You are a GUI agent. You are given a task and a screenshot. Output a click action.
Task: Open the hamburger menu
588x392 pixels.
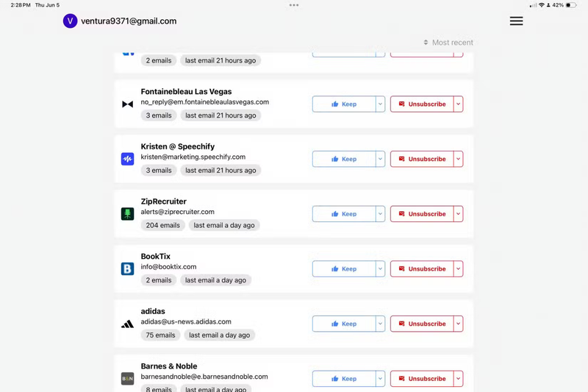point(516,21)
